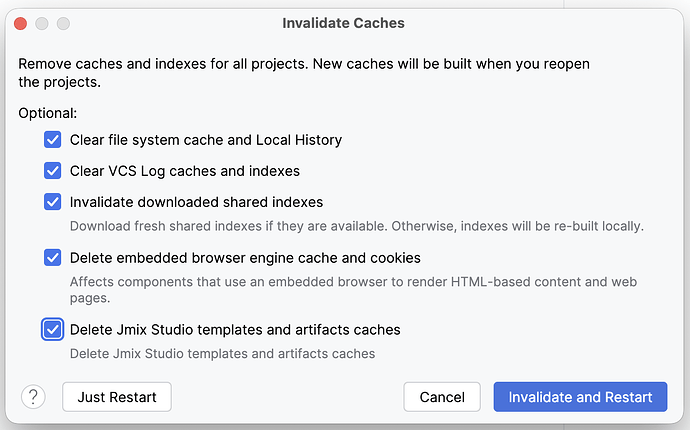Open the help question mark icon
The width and height of the screenshot is (690, 430).
coord(33,397)
